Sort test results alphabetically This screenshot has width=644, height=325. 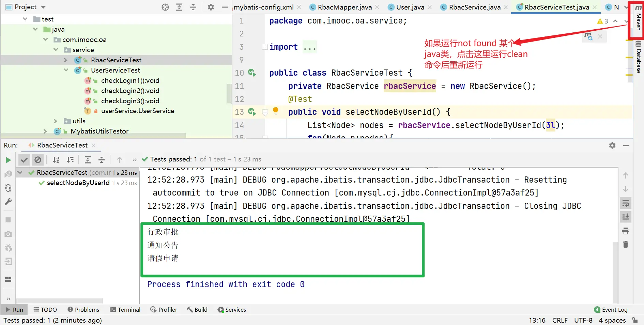pos(56,159)
